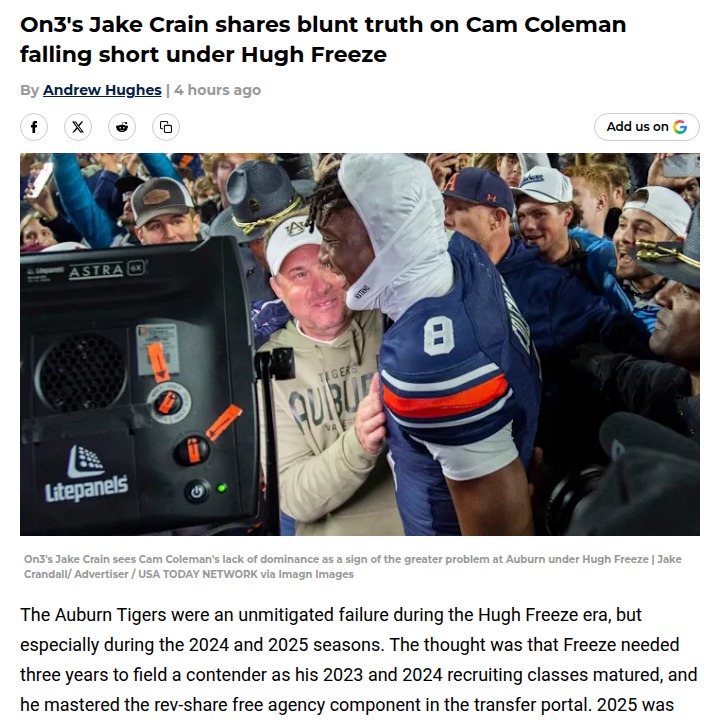Click the ASTRA label on the light panel

96,270
